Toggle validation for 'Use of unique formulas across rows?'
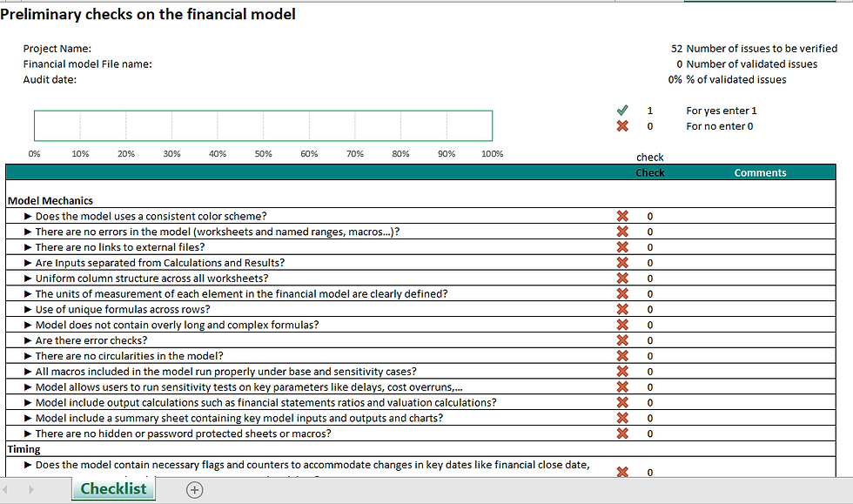This screenshot has height=504, width=853. click(x=622, y=309)
